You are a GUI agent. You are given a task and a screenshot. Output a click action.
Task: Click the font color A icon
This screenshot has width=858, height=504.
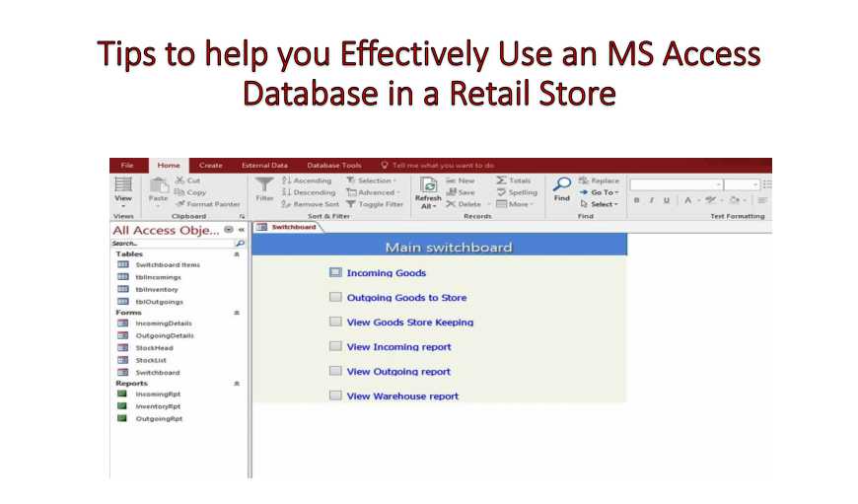pos(687,200)
